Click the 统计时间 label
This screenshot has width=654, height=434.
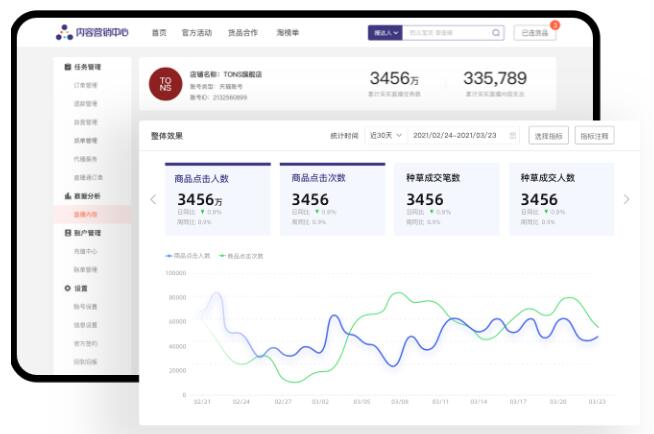click(344, 135)
